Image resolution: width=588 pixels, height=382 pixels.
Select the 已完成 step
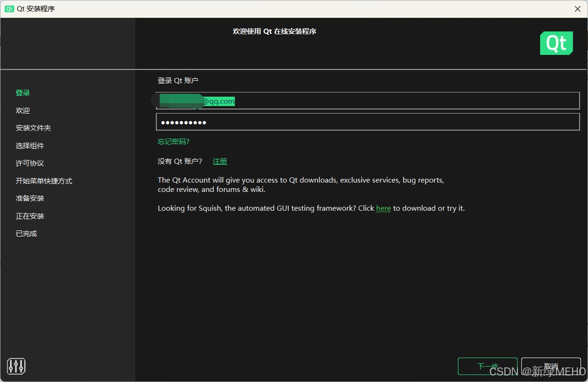tap(26, 234)
